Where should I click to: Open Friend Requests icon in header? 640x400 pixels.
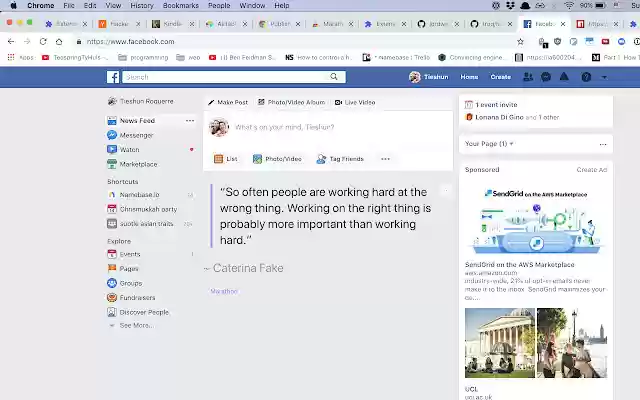528,77
